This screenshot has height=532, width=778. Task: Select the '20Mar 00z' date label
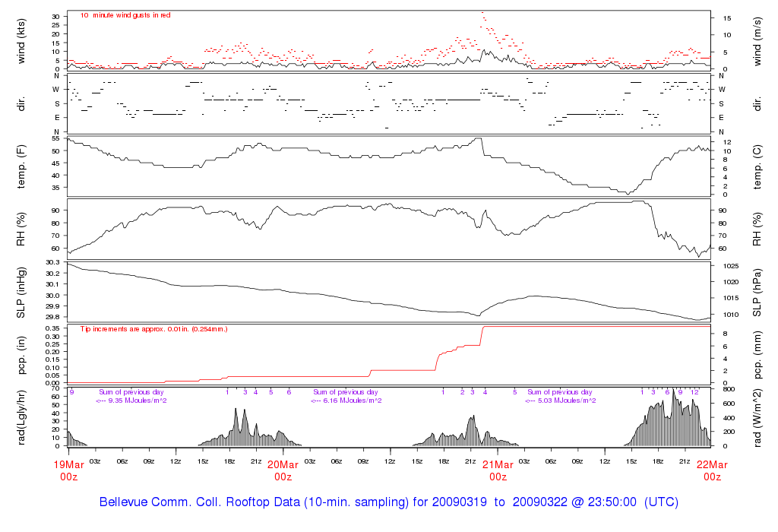[x=283, y=470]
